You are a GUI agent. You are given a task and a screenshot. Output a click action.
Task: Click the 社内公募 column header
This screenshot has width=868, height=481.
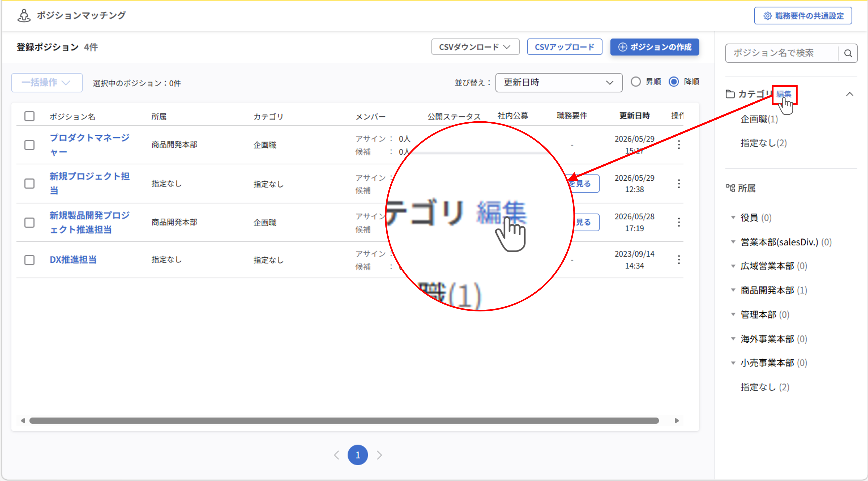click(513, 116)
